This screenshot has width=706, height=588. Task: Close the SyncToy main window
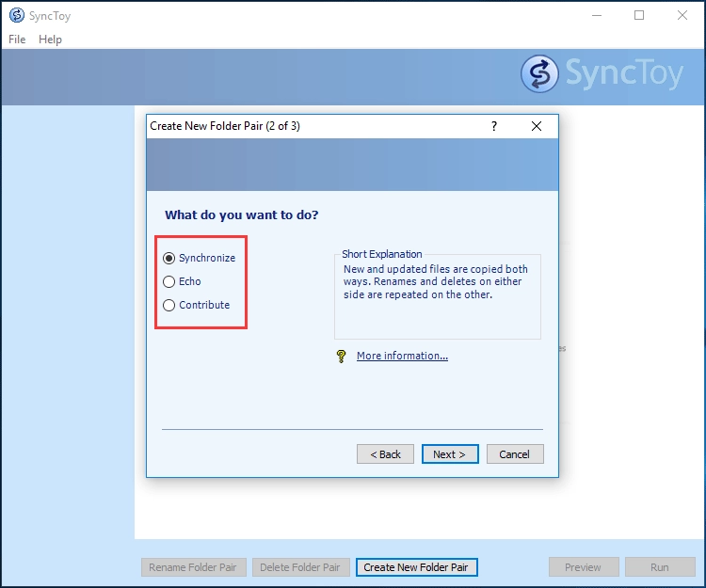point(682,15)
